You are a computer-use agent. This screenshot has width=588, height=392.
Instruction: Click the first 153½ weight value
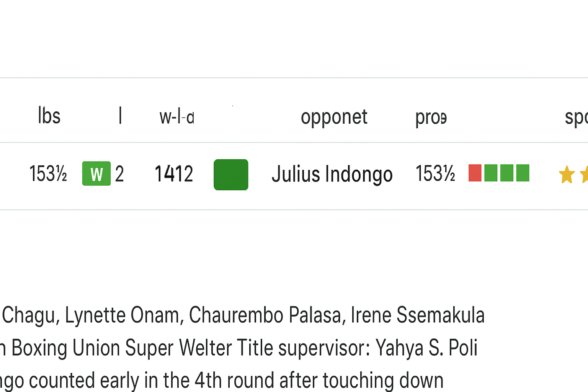[x=48, y=174]
